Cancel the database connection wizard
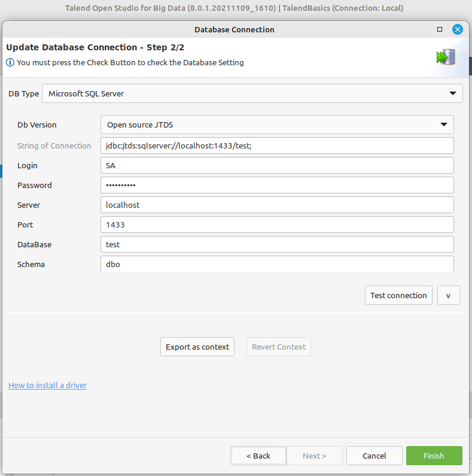 coord(374,456)
